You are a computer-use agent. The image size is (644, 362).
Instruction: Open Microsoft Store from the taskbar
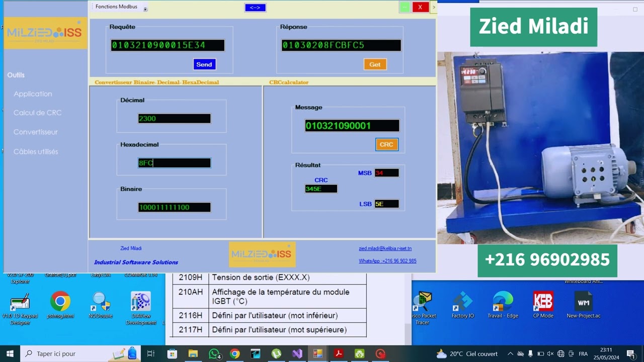pyautogui.click(x=172, y=353)
